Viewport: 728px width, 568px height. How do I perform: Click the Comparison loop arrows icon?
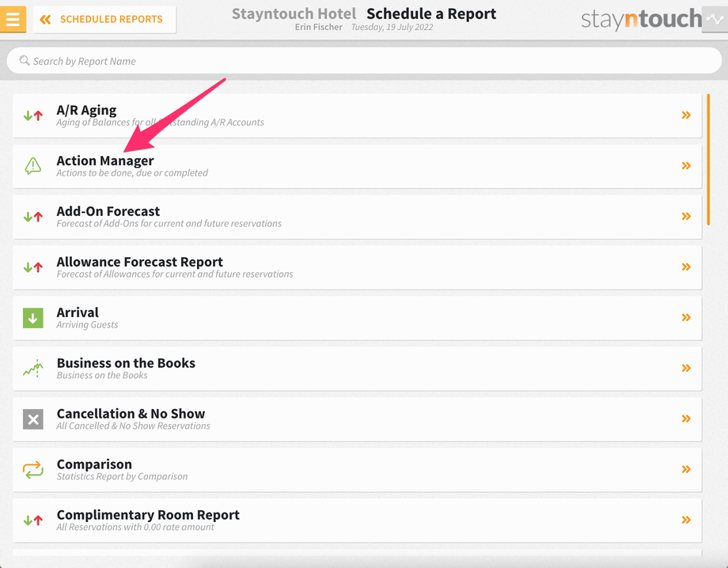[33, 470]
